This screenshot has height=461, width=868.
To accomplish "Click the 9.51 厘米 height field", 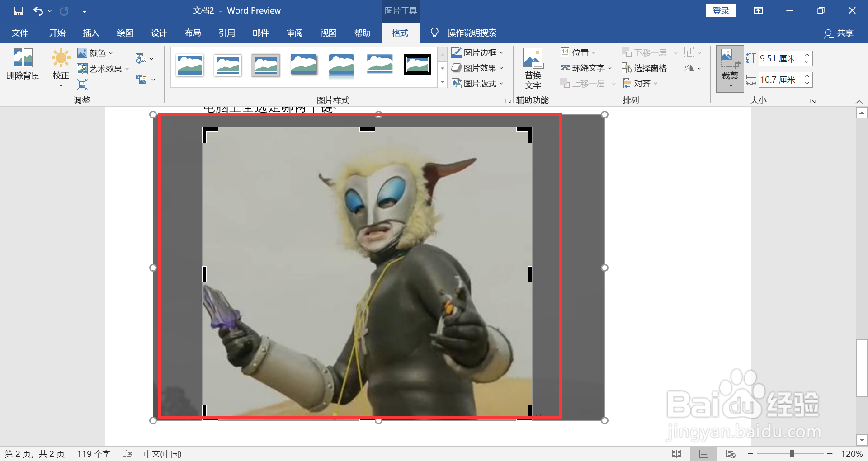I will tap(779, 58).
